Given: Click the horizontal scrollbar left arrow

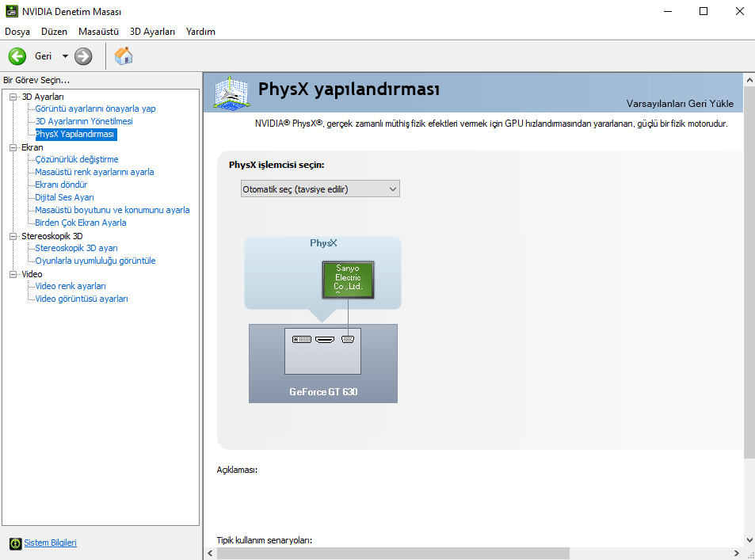Looking at the screenshot, I should [x=210, y=553].
